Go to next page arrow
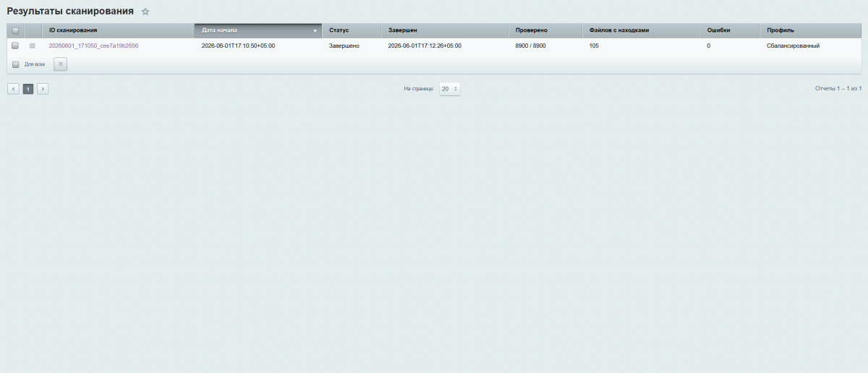This screenshot has width=868, height=373. (43, 89)
